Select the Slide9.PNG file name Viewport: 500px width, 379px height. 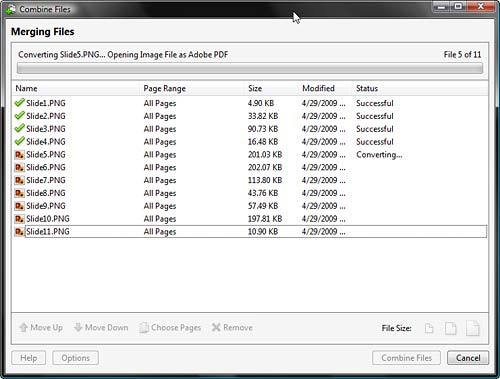(46, 206)
